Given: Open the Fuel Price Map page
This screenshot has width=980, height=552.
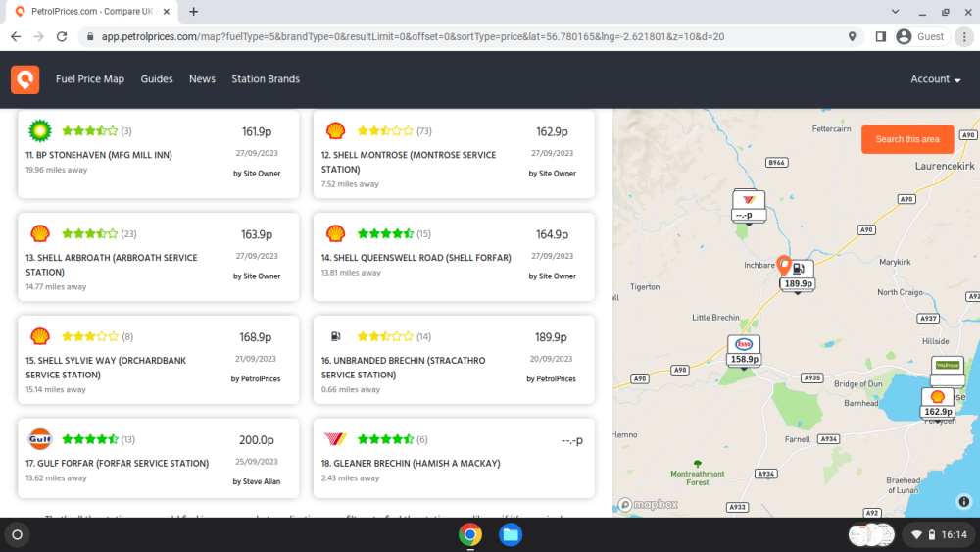Looking at the screenshot, I should [90, 79].
